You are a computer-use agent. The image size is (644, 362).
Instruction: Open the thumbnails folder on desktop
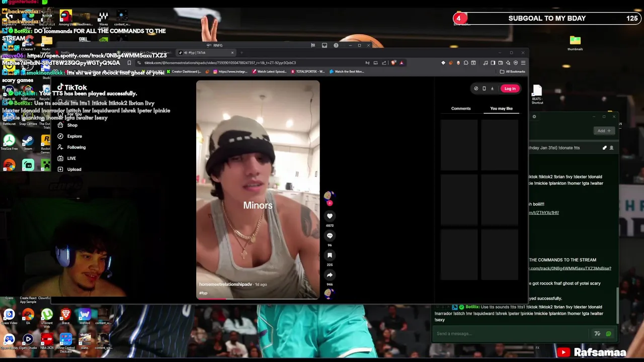click(575, 42)
